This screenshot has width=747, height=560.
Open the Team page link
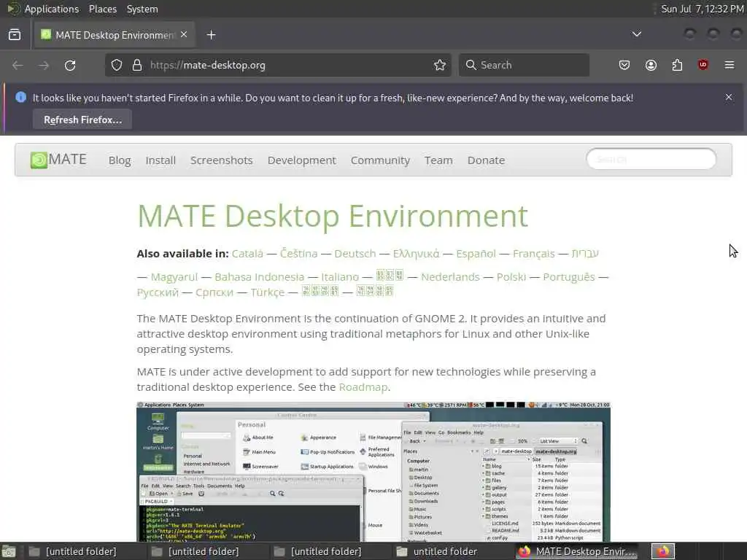point(438,160)
